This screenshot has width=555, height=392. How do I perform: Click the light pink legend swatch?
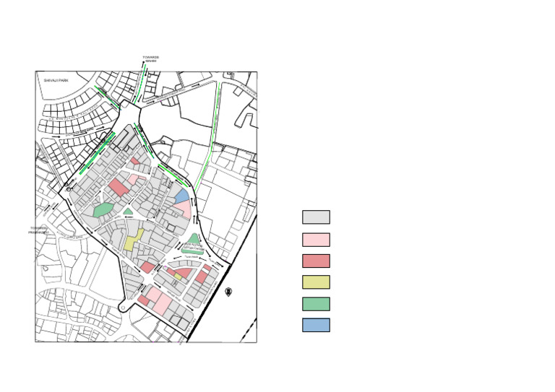coord(316,240)
